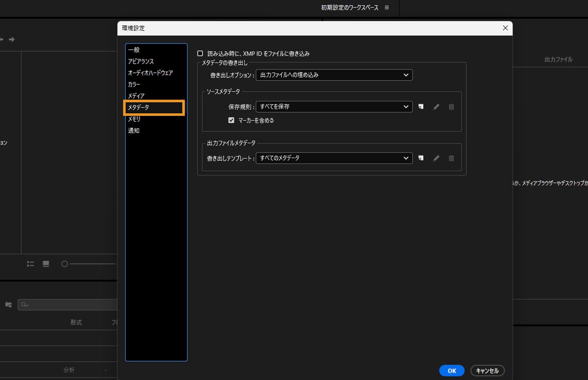Click the 出力ファイル column header
588x380 pixels.
[558, 59]
